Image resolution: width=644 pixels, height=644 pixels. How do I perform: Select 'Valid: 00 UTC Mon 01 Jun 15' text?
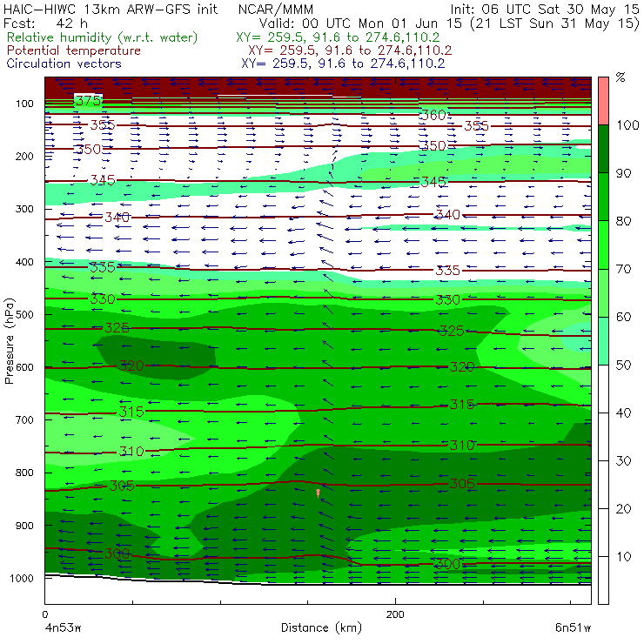[x=360, y=23]
